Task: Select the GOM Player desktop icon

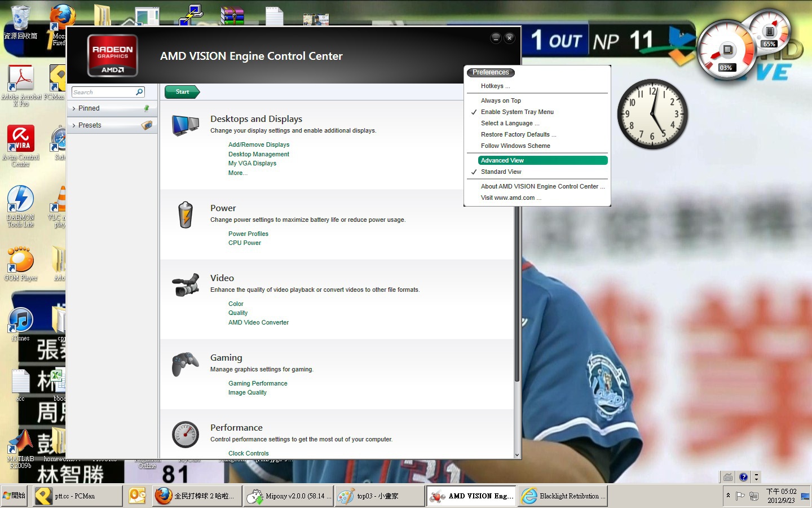Action: point(21,264)
